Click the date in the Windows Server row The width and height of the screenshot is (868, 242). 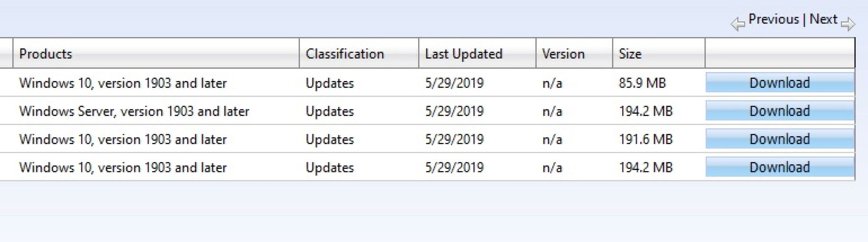click(x=454, y=112)
